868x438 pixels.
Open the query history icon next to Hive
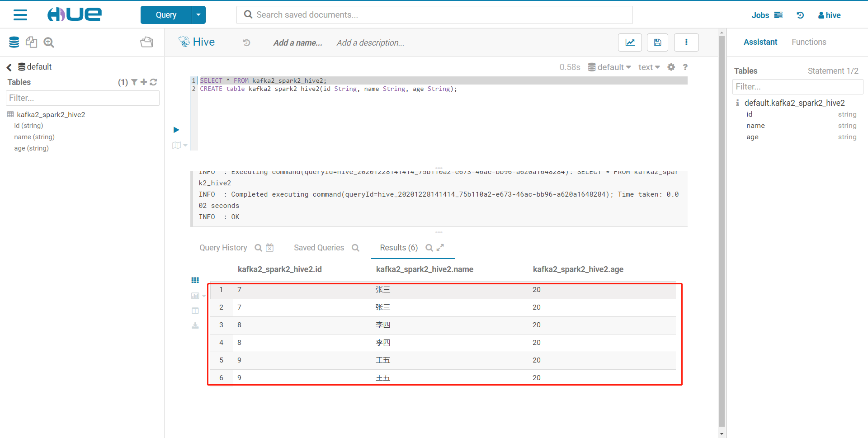[x=246, y=42]
